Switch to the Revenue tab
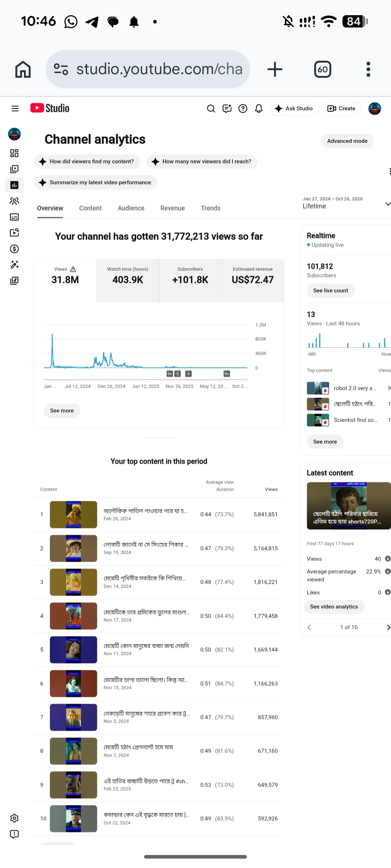The width and height of the screenshot is (391, 868). tap(173, 208)
